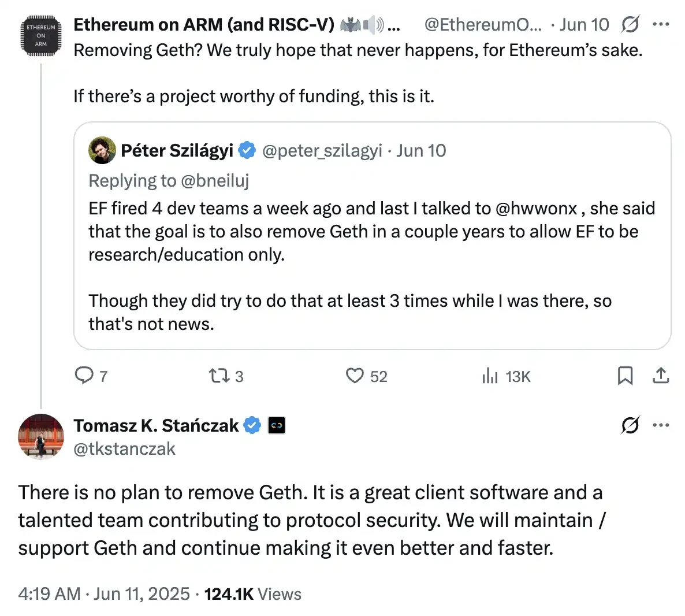Bookmark the Ethereum on ARM tweet
This screenshot has width=685, height=616.
click(x=625, y=376)
